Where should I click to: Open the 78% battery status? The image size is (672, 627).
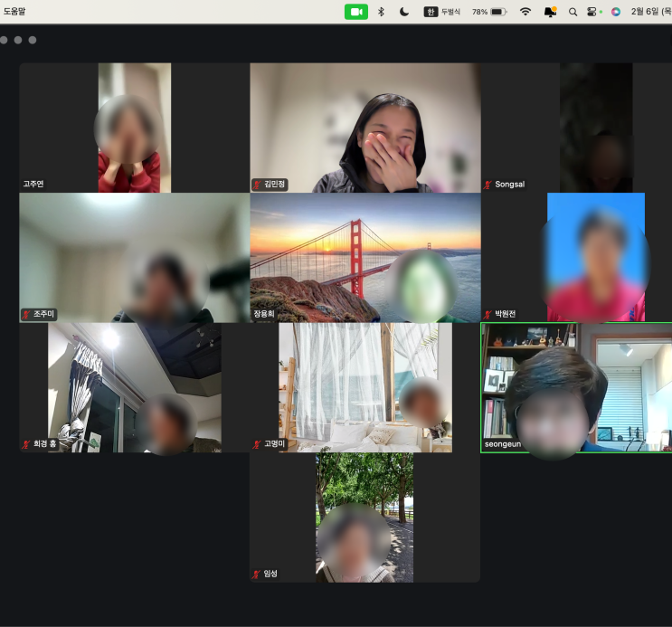[x=489, y=12]
